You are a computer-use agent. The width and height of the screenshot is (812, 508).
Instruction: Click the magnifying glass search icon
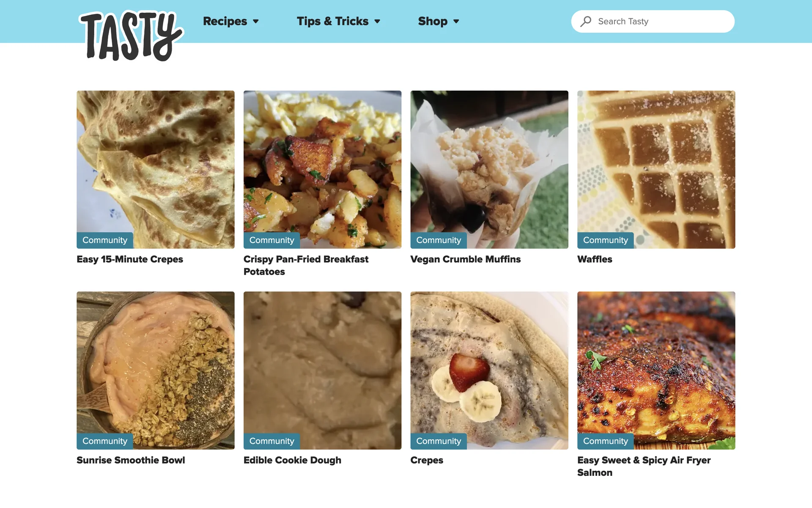pos(586,21)
